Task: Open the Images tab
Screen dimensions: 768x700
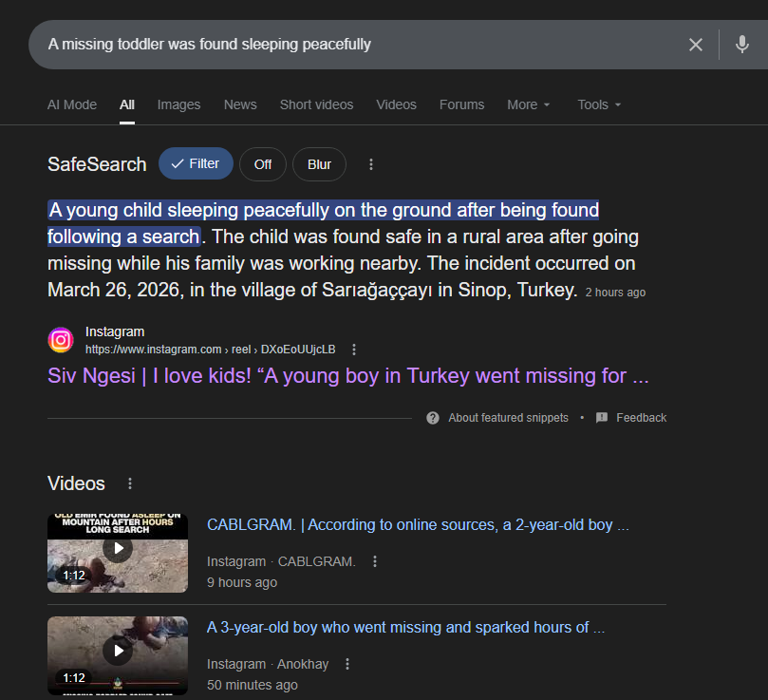Action: 178,104
